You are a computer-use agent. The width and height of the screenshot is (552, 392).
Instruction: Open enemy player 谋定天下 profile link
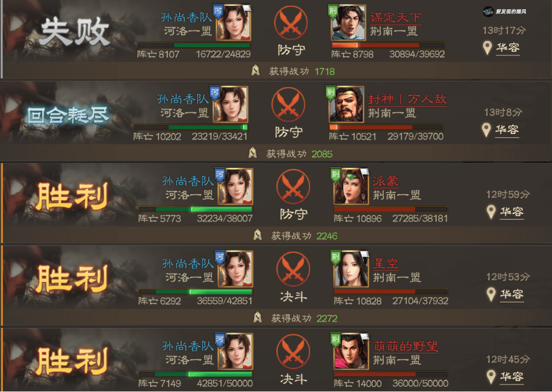tap(395, 17)
